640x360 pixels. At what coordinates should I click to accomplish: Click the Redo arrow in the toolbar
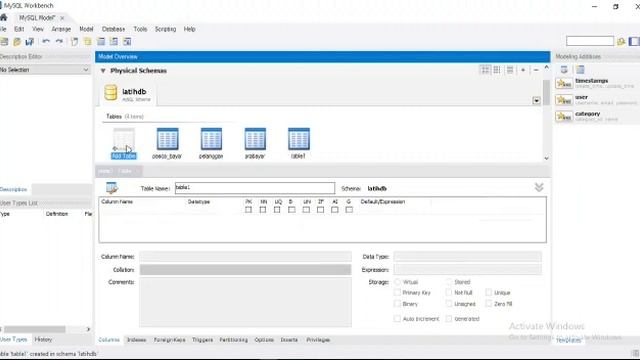coord(59,42)
